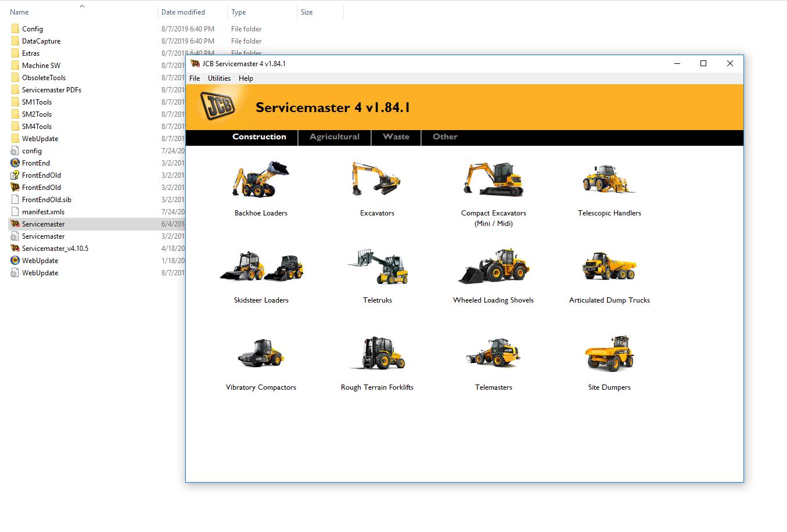Image resolution: width=787 pixels, height=532 pixels.
Task: Select the Extras folder name
Action: click(31, 53)
